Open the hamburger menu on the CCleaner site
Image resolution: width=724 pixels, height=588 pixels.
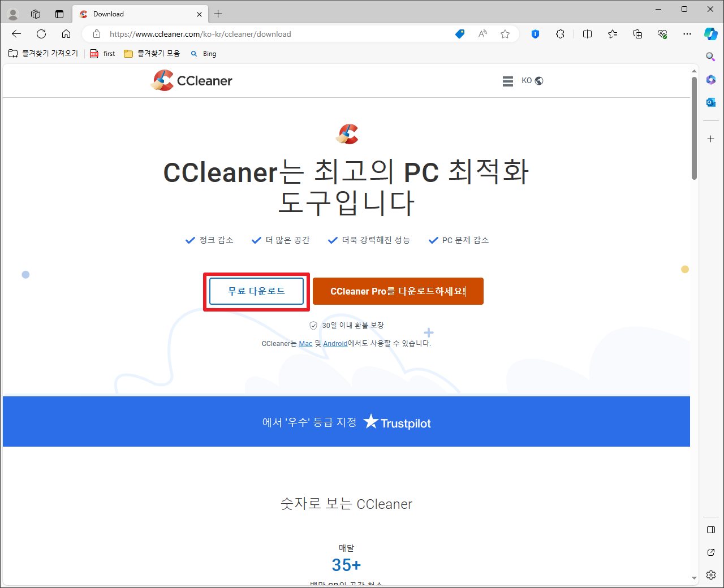[x=508, y=81]
